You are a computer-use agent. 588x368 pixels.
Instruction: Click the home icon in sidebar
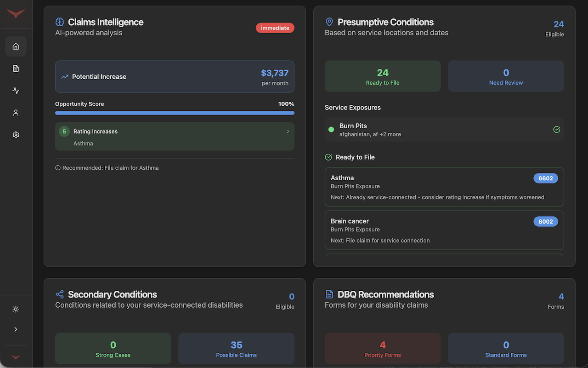(x=16, y=46)
